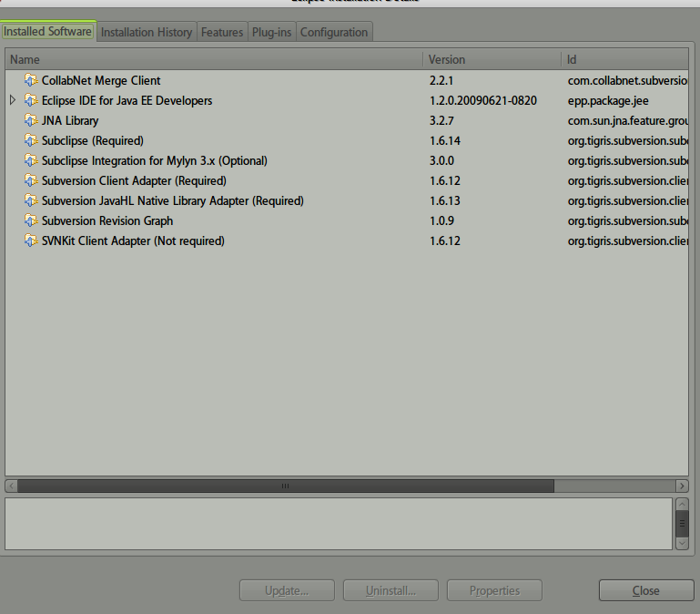Expand Eclipse IDE for Java EE Developers
The height and width of the screenshot is (614, 700).
13,100
